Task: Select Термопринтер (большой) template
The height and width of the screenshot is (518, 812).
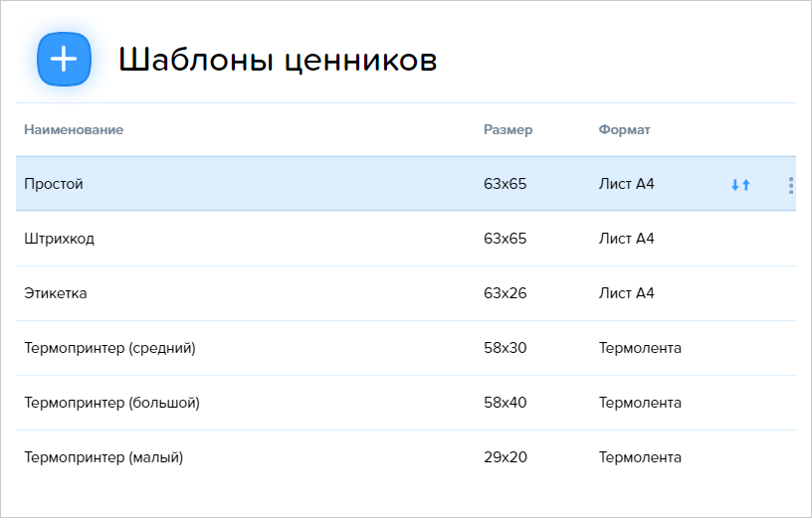Action: coord(406,403)
